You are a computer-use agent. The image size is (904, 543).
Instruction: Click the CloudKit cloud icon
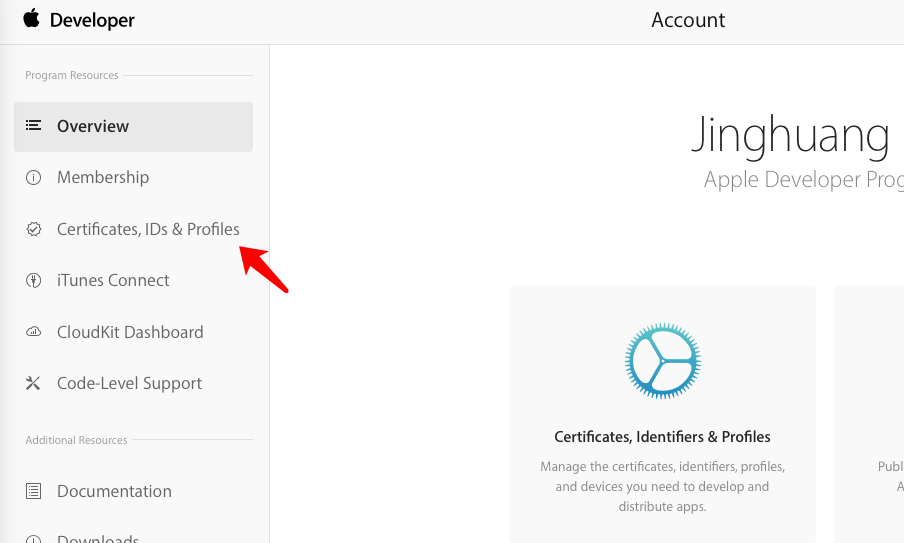33,332
